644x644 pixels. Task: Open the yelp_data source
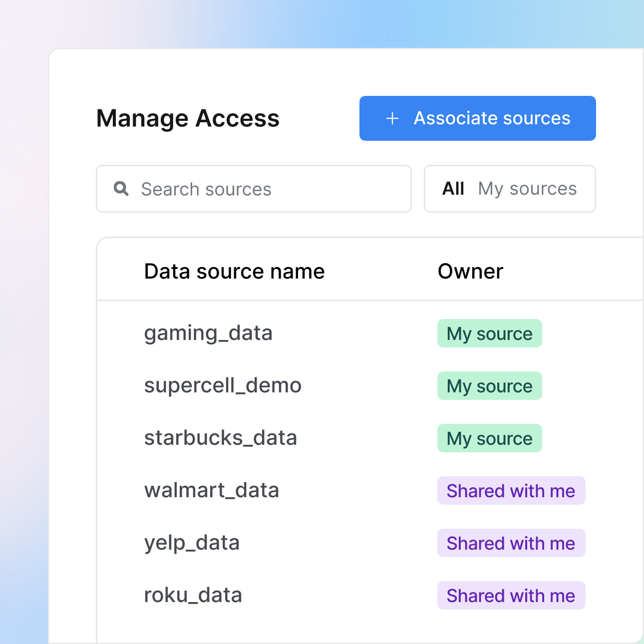point(192,543)
